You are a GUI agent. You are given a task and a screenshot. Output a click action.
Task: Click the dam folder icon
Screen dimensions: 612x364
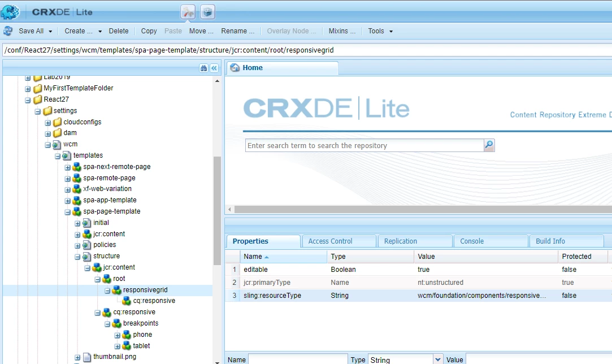[58, 133]
